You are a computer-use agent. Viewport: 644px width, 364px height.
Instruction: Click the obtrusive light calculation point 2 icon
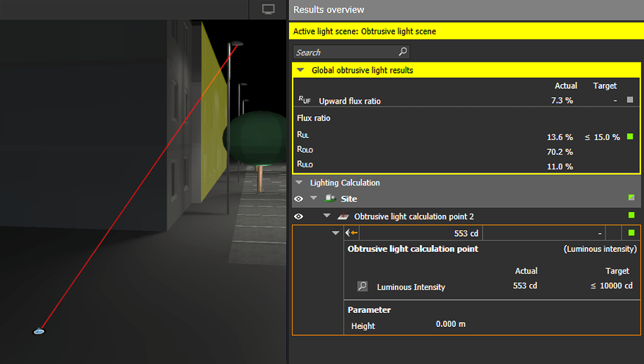342,216
